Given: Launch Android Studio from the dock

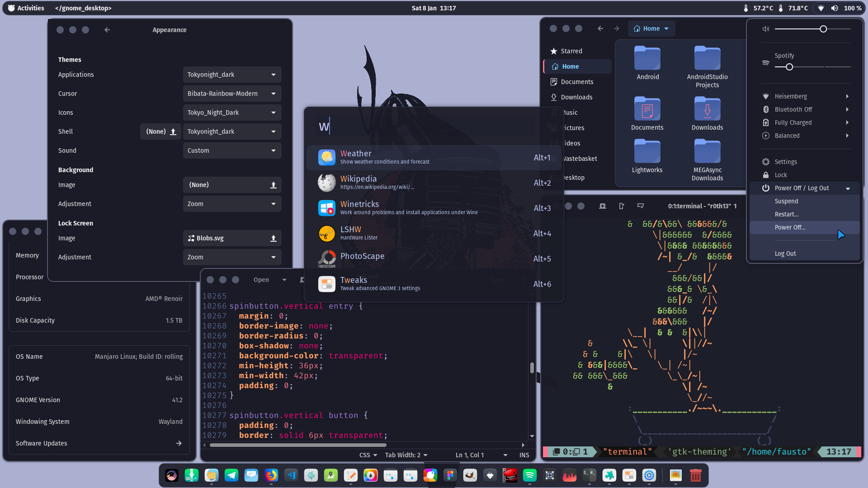Looking at the screenshot, I should tap(331, 475).
